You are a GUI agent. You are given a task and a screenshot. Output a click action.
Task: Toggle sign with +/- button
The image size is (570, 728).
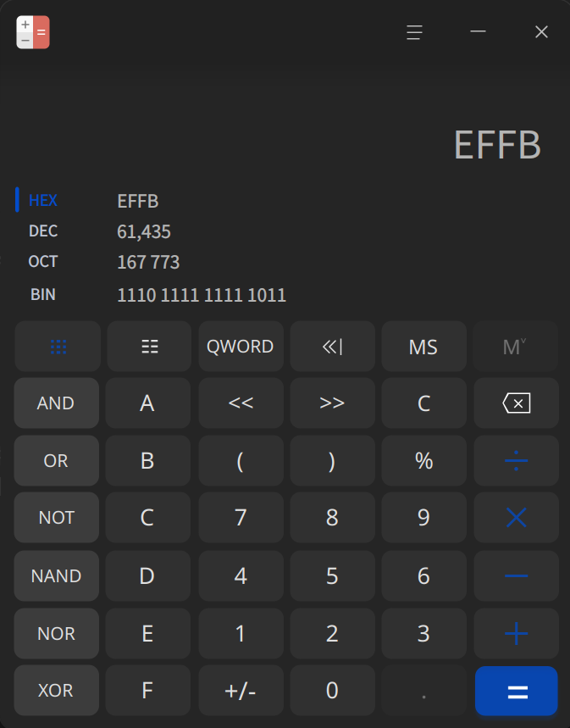pos(241,691)
